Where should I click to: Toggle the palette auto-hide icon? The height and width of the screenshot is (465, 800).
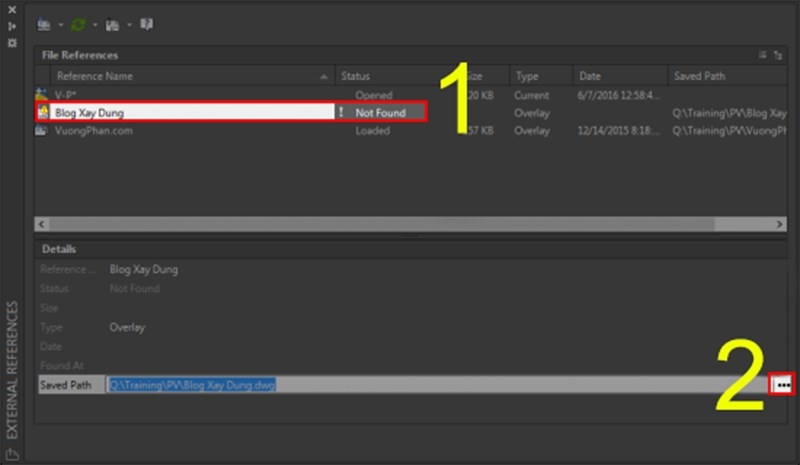[x=12, y=26]
